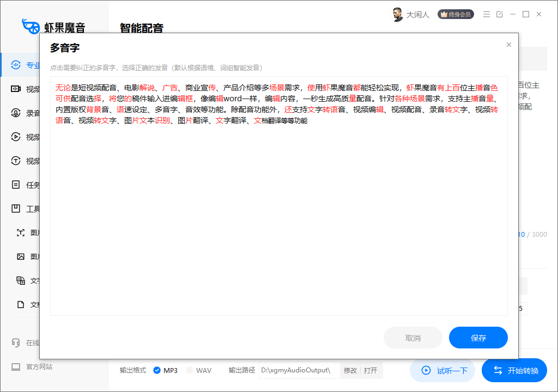558x392 pixels.
Task: Click the red character 还 before 支持
Action: click(288, 109)
